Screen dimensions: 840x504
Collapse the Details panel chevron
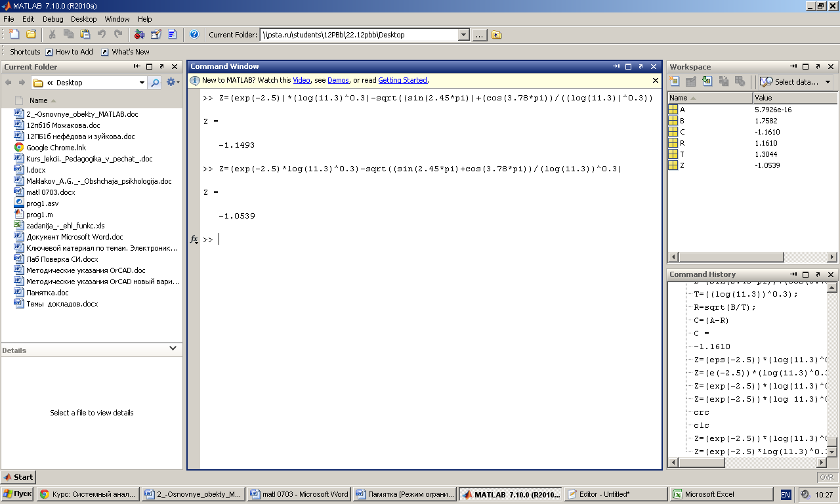click(x=173, y=348)
